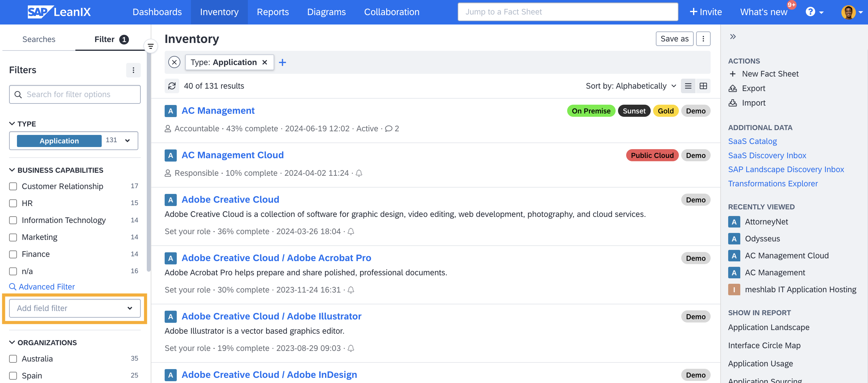Open AttorneyNet from recently viewed
Image resolution: width=868 pixels, height=383 pixels.
[758, 222]
